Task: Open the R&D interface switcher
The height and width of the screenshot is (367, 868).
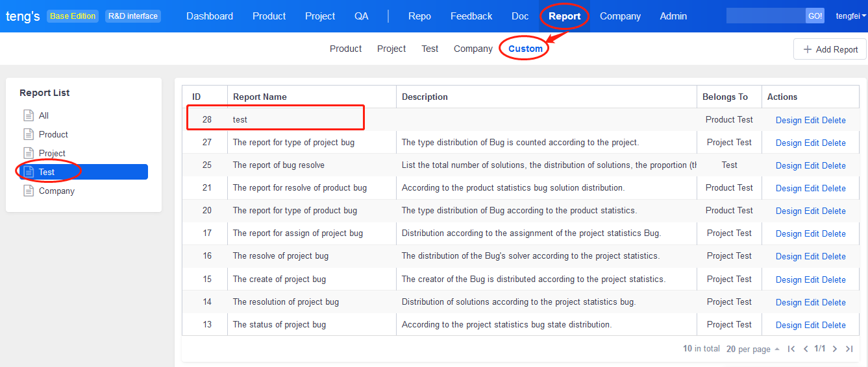Action: (133, 16)
